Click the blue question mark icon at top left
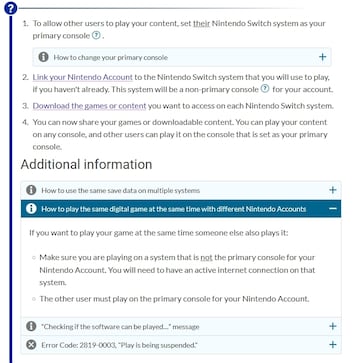 tap(10, 8)
